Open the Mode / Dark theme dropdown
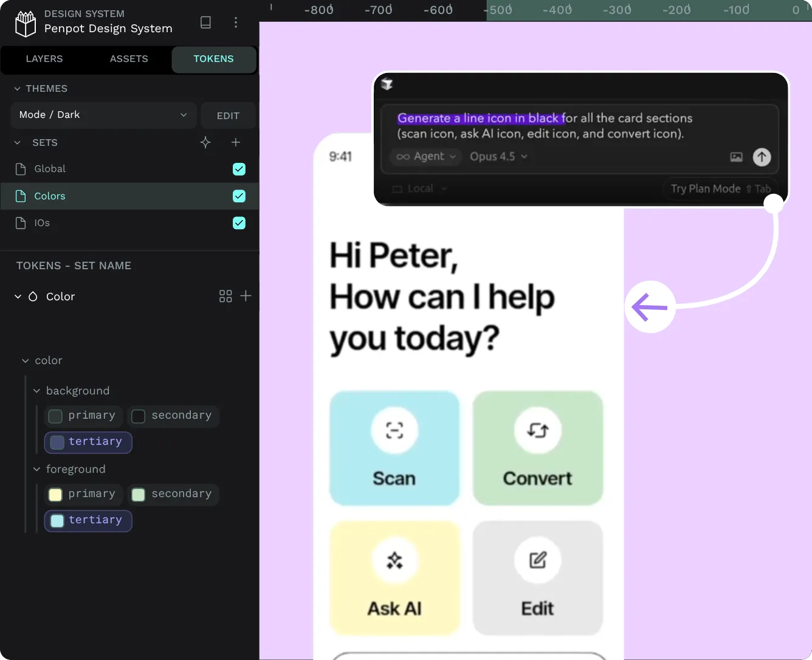Image resolution: width=812 pixels, height=660 pixels. point(103,115)
